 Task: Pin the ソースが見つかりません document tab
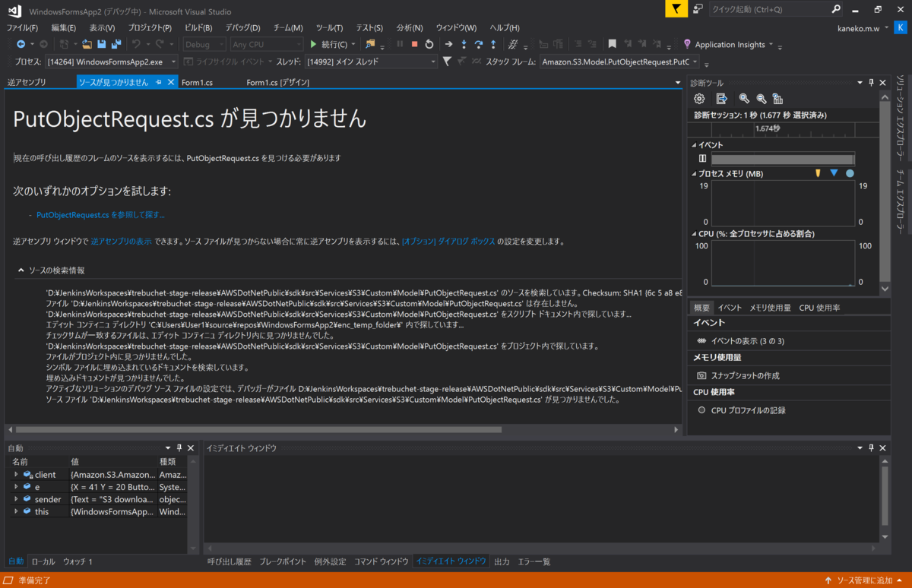159,82
